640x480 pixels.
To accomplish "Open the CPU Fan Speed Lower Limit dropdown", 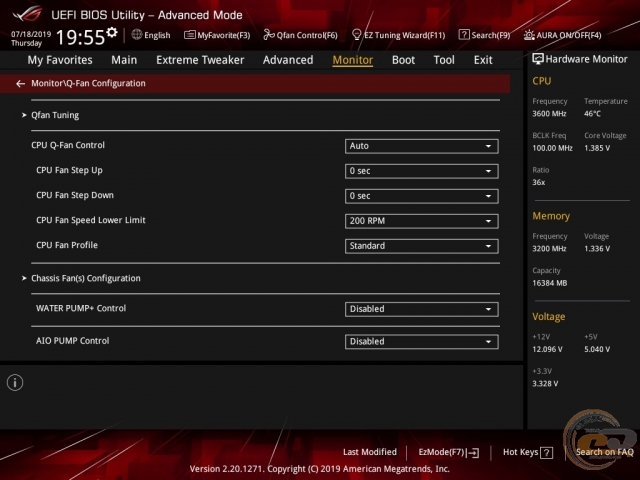I will point(421,221).
